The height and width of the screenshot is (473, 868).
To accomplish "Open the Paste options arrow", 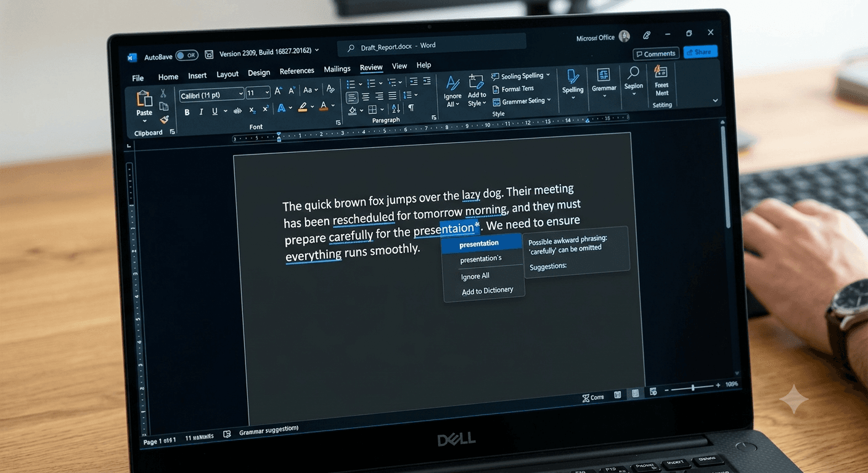I will 144,121.
